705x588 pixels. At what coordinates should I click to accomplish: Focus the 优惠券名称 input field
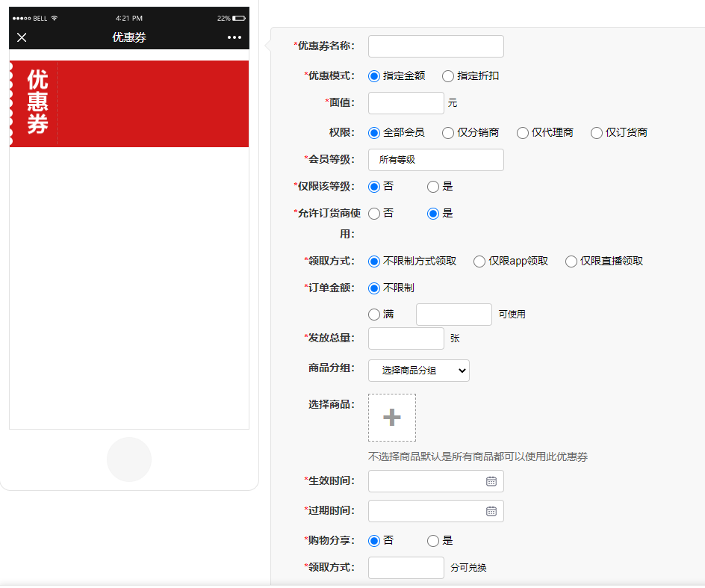435,46
